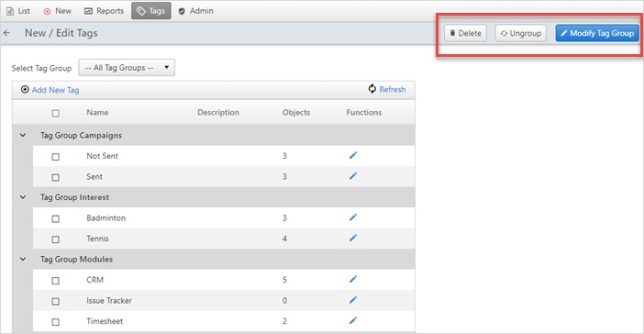Screen dimensions: 644x334
Task: Click the Functions column header
Action: coord(364,112)
